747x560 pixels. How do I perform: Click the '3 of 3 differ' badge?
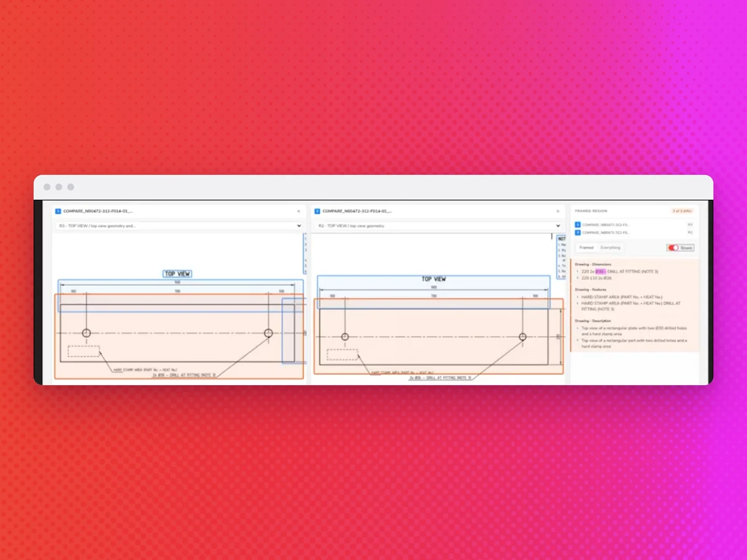682,211
